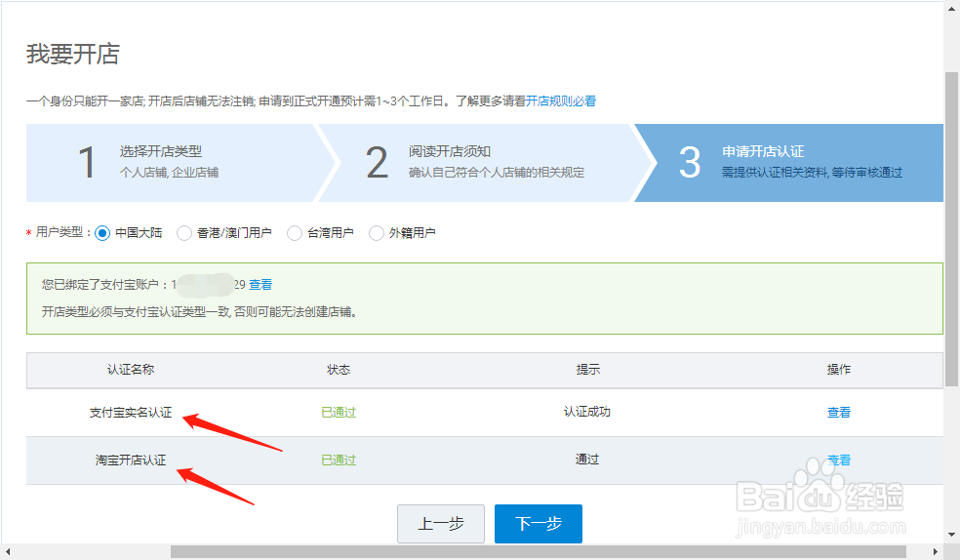This screenshot has height=560, width=960.
Task: Click 已通过 status of 支付宝实名认证
Action: click(339, 413)
